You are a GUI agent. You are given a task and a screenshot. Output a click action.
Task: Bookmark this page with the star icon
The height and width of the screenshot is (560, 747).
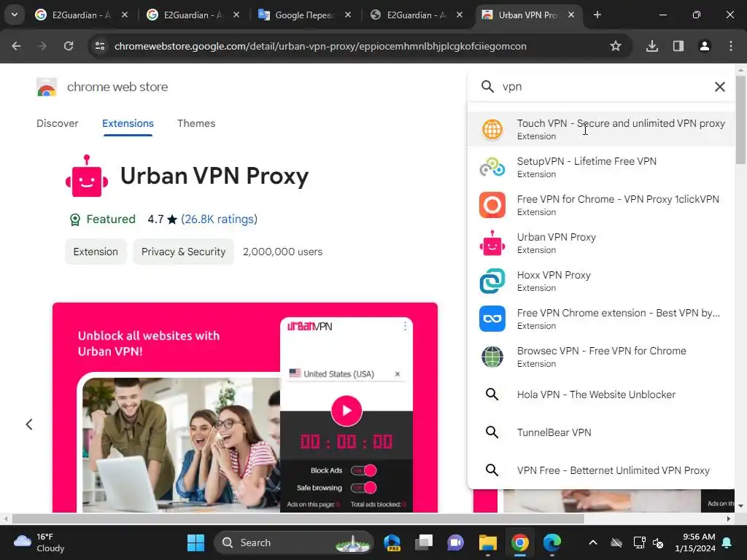tap(616, 46)
